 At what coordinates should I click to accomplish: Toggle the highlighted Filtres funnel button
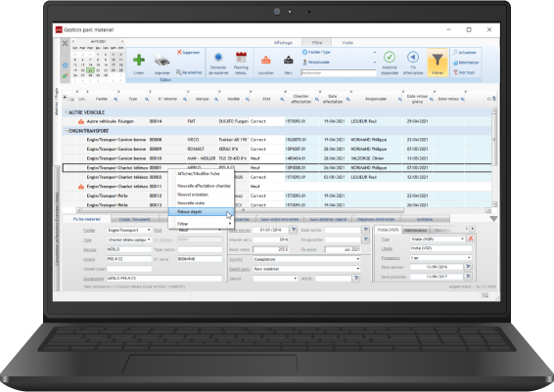pyautogui.click(x=438, y=63)
